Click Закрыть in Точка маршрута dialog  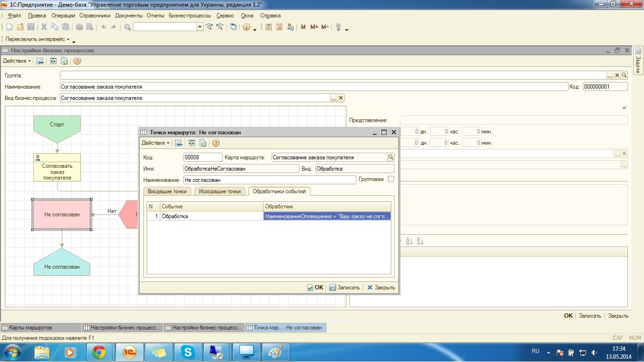(381, 288)
